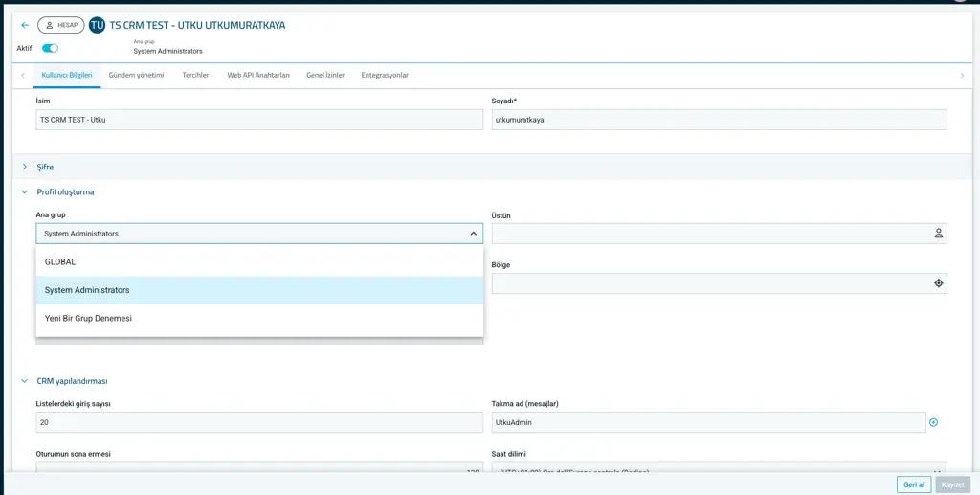Click the Geri al button
Screen dimensions: 980x495
(914, 485)
